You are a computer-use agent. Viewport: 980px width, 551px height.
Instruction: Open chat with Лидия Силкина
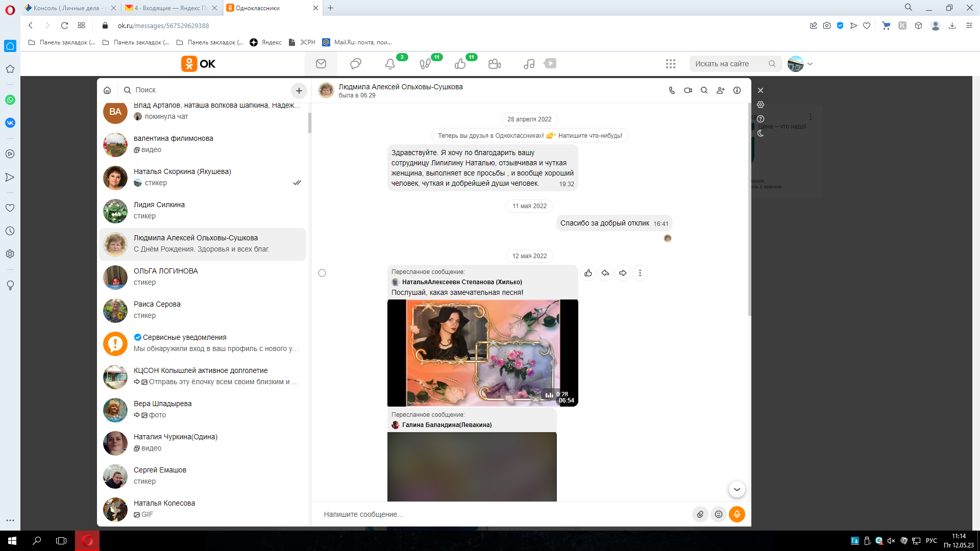pyautogui.click(x=203, y=211)
